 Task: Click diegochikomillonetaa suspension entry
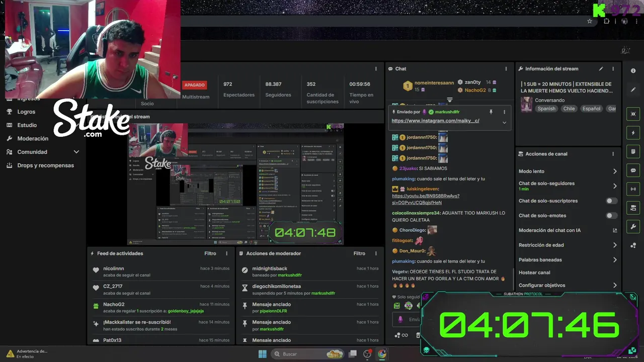point(309,290)
